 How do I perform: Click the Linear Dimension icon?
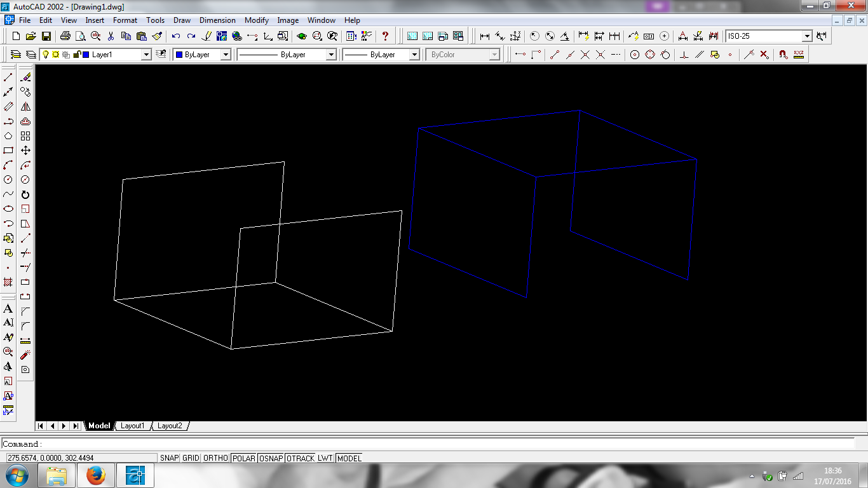pos(485,36)
